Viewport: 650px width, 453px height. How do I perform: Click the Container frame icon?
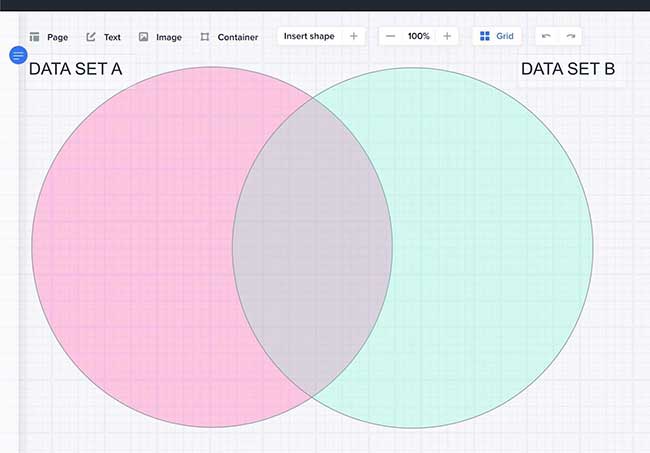pyautogui.click(x=205, y=37)
